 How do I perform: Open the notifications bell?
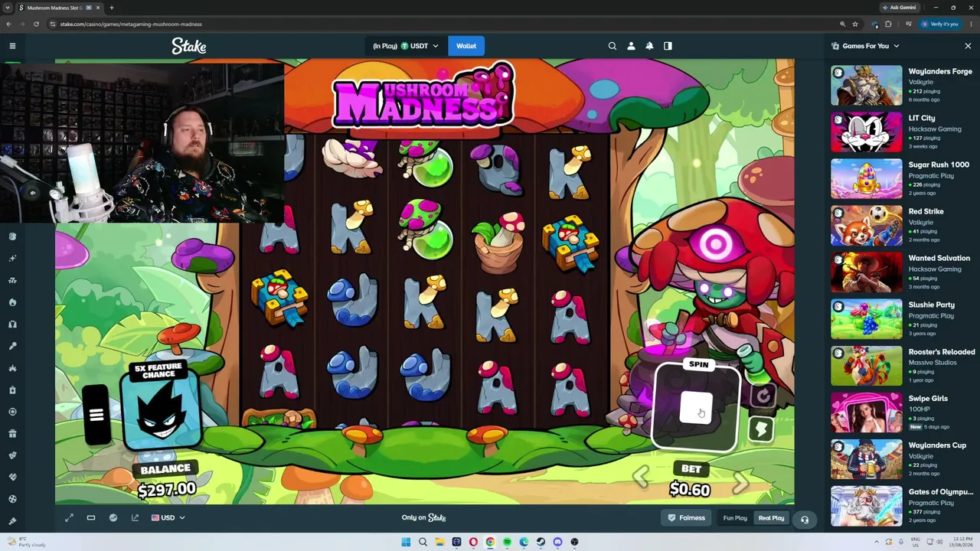(x=649, y=46)
